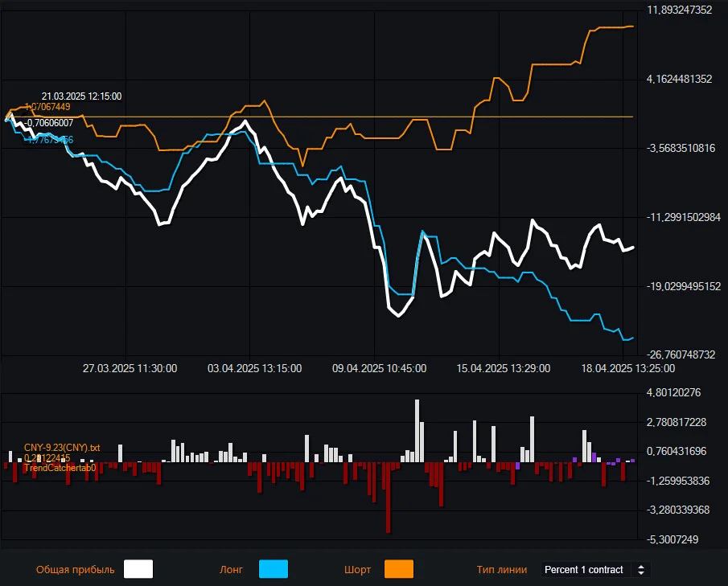Click the white profit value -0,70606007
The height and width of the screenshot is (586, 728).
49,123
